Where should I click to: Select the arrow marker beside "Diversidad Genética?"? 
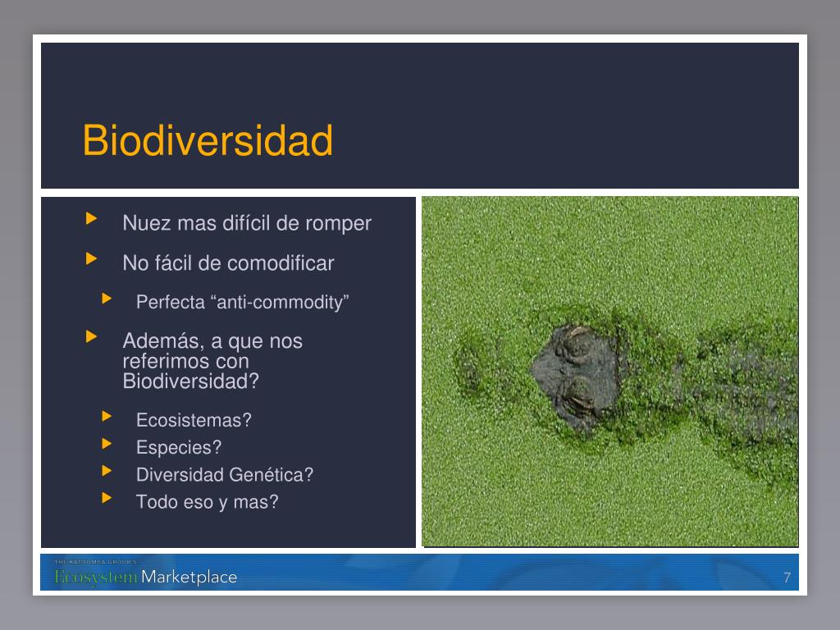[106, 471]
